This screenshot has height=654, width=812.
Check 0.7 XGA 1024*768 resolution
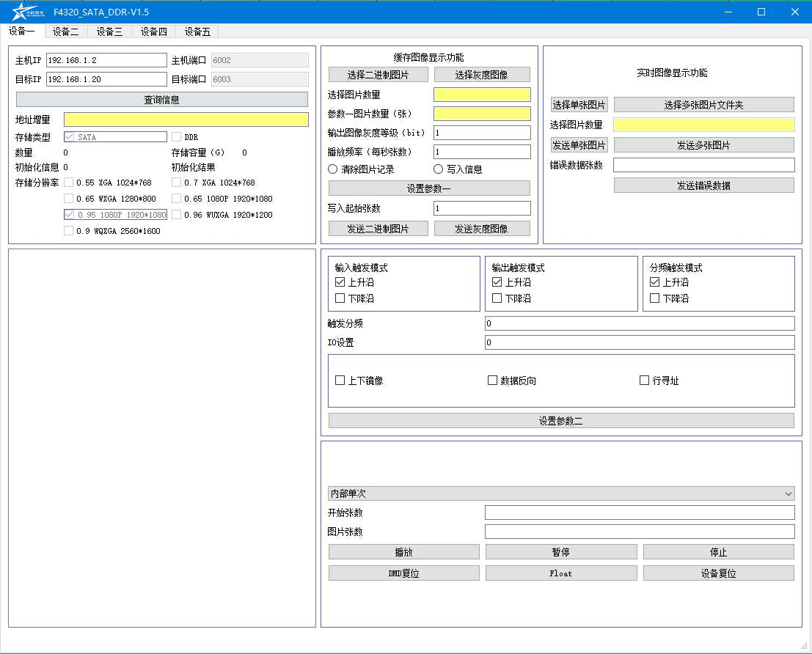tap(177, 183)
